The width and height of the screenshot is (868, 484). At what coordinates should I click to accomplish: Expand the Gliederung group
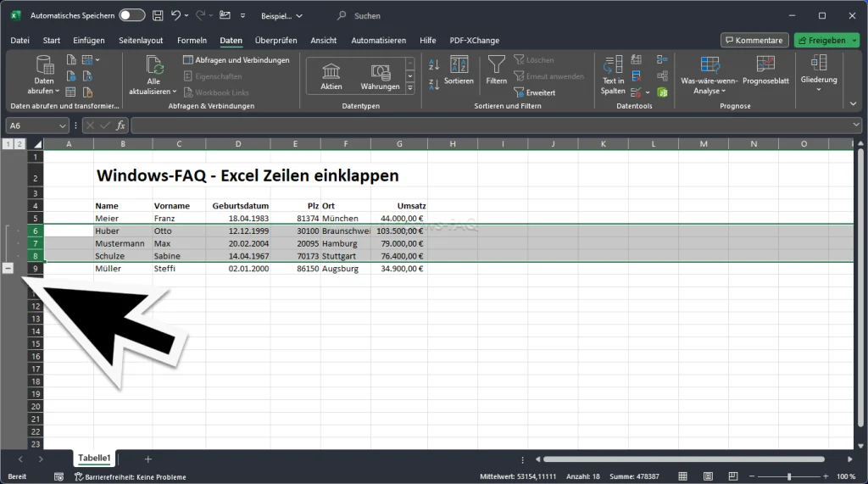point(819,73)
